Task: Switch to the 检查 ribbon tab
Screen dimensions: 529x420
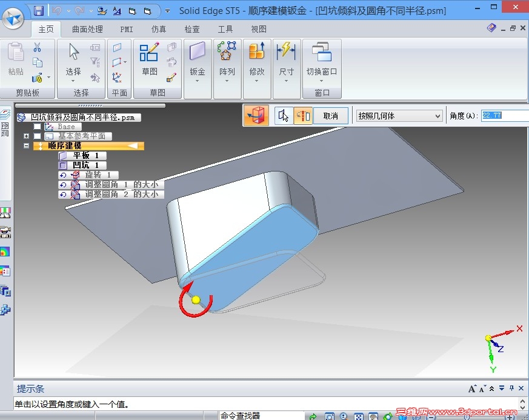Action: pyautogui.click(x=192, y=29)
